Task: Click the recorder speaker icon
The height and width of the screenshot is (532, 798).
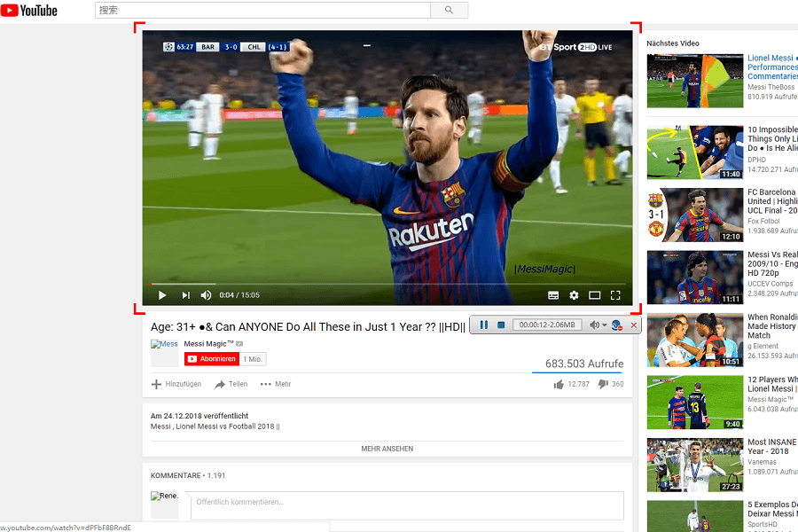Action: 594,325
